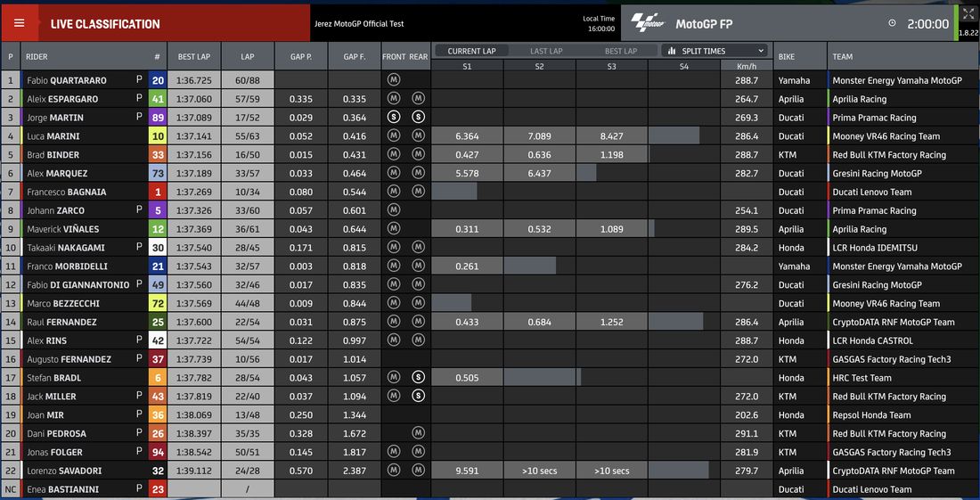Select Fabio Quartararo rider name
This screenshot has height=500, width=980.
pyautogui.click(x=67, y=80)
